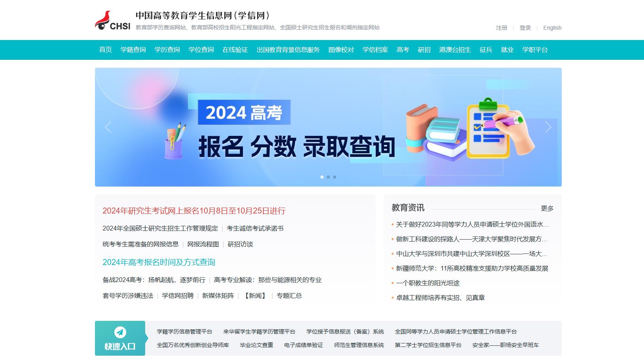This screenshot has height=364, width=644.
Task: Click the 注册 link
Action: click(502, 28)
